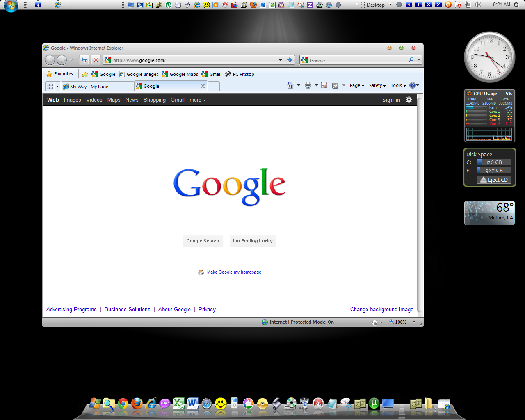Expand the Desktop toolbar chevron
The width and height of the screenshot is (525, 420).
390,5
